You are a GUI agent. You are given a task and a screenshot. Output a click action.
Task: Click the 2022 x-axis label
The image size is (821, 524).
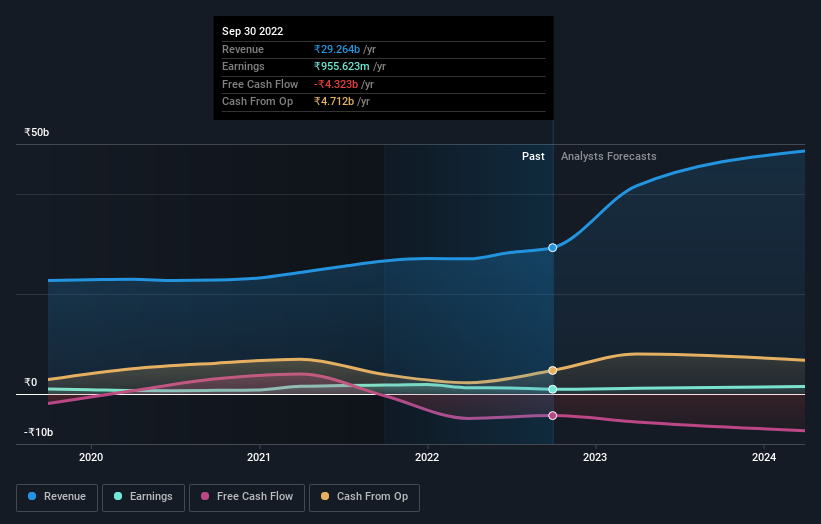point(427,457)
